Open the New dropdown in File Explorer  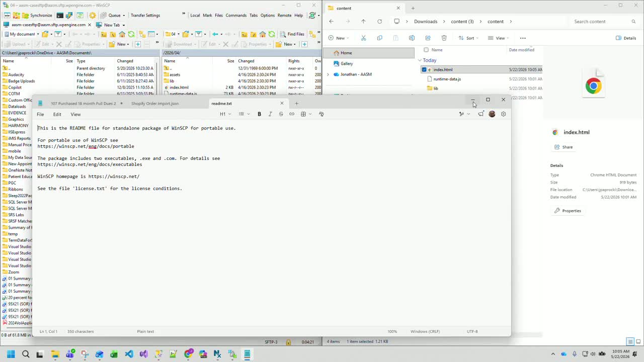click(x=338, y=38)
